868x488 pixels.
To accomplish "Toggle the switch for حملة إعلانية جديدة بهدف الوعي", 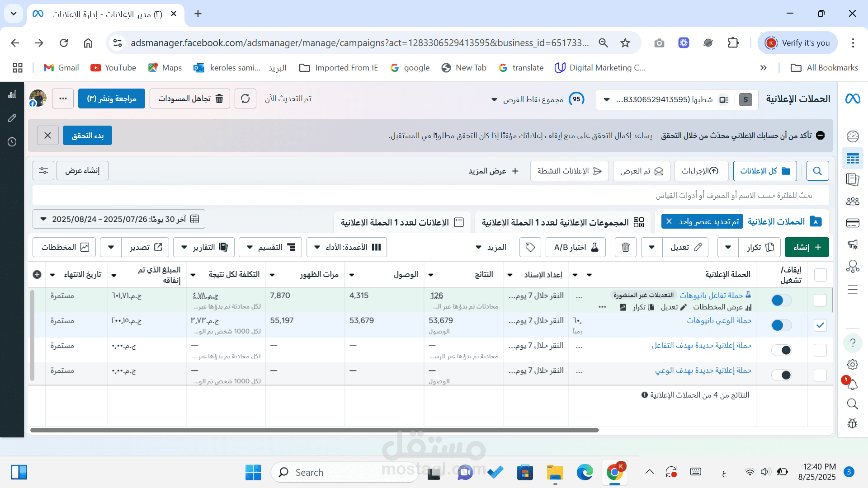I will (782, 375).
